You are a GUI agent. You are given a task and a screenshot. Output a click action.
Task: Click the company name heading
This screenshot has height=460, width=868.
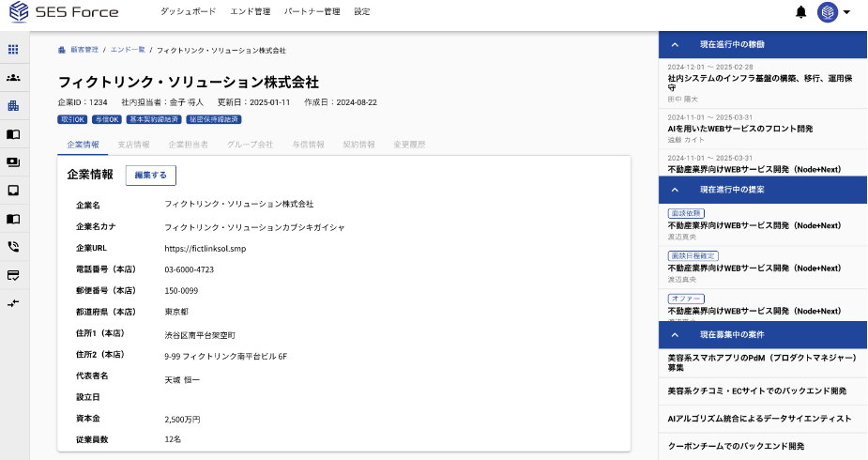pyautogui.click(x=189, y=83)
